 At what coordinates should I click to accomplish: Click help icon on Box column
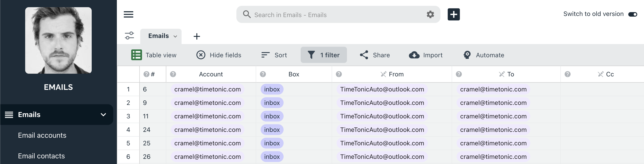pyautogui.click(x=263, y=74)
